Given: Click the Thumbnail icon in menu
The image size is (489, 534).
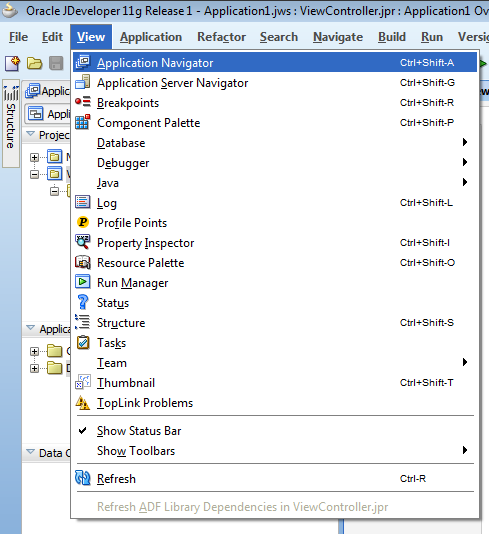Looking at the screenshot, I should [83, 382].
